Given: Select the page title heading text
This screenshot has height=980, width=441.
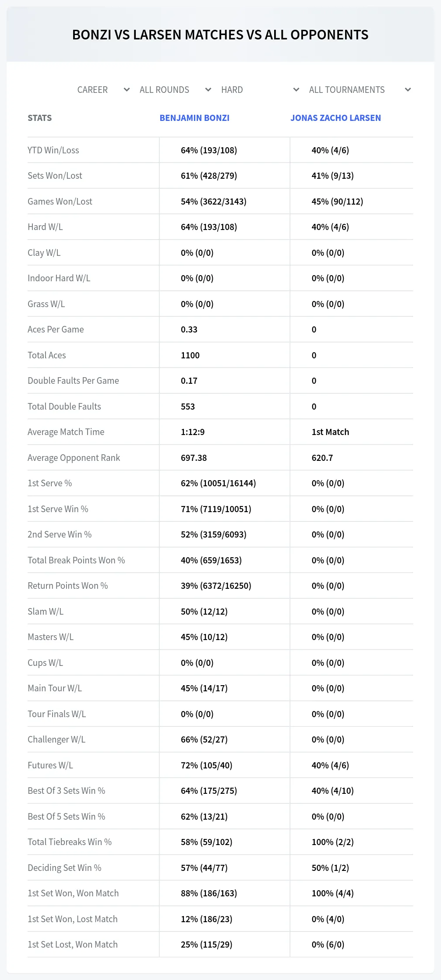Looking at the screenshot, I should point(220,35).
